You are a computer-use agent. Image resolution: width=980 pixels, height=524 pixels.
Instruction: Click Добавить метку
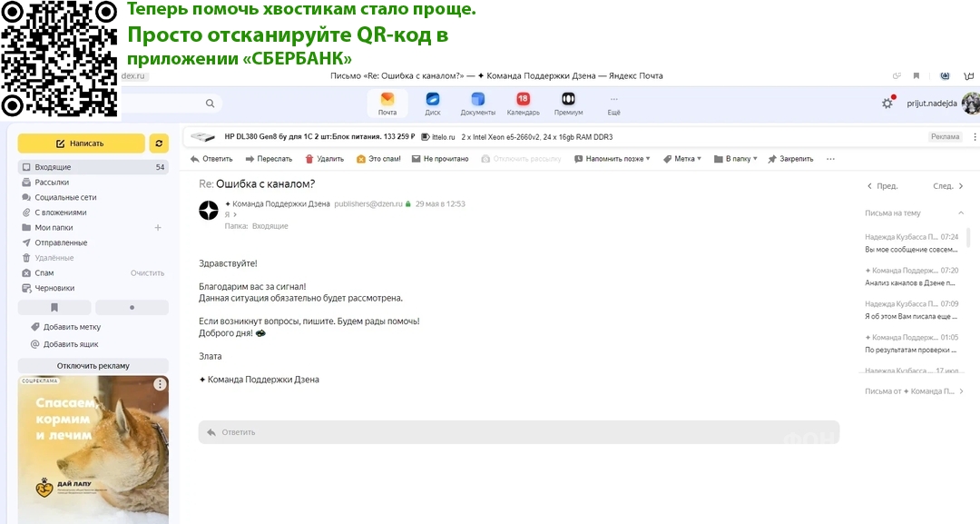(72, 326)
